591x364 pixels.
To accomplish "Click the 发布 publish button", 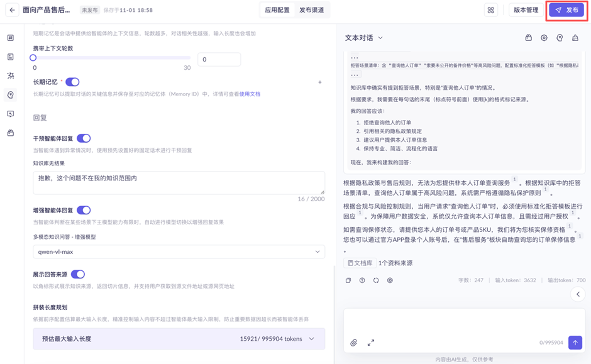I will click(567, 10).
